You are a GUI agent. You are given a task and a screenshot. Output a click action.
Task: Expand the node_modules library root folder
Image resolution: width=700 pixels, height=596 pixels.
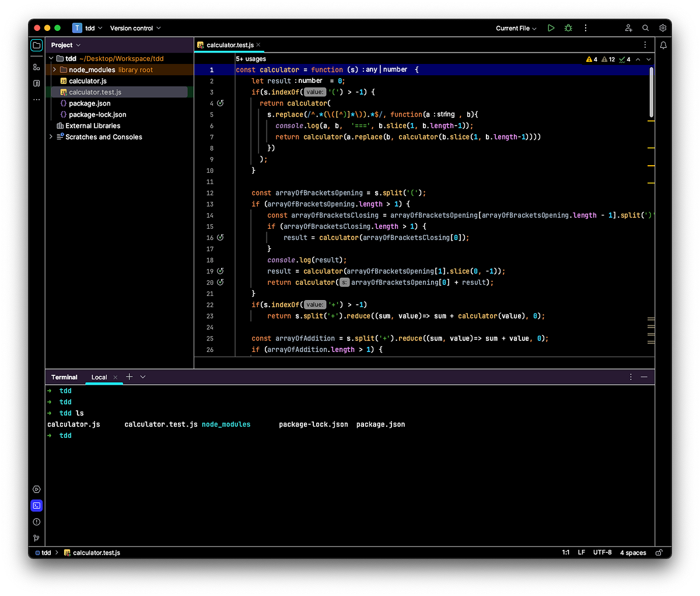coord(54,69)
